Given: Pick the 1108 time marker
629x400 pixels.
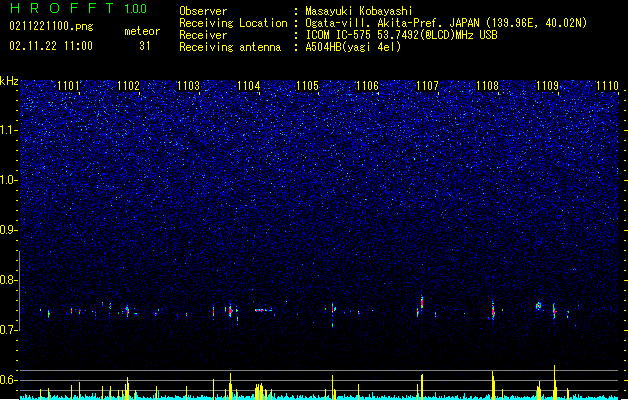Looking at the screenshot, I should (487, 86).
